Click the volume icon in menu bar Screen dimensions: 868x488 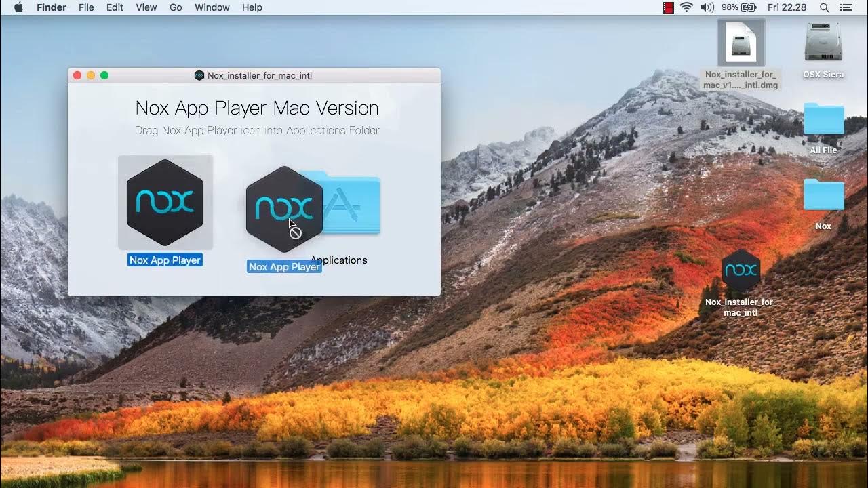[707, 7]
